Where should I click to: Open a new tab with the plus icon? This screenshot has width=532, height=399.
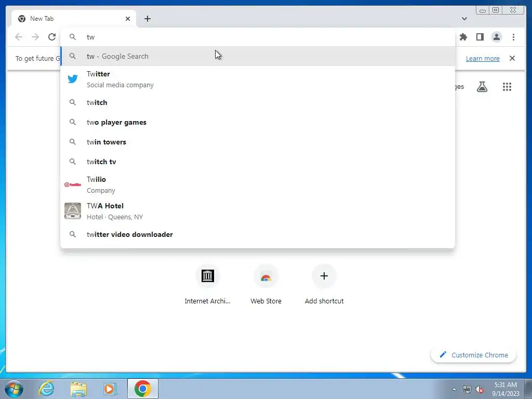coord(147,19)
